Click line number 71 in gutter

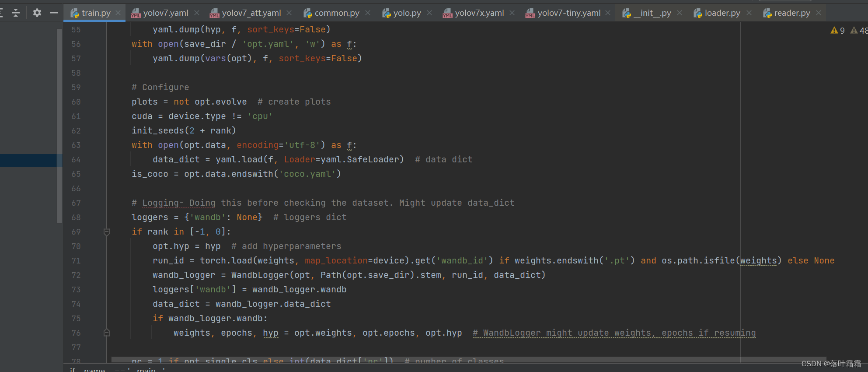pyautogui.click(x=76, y=261)
